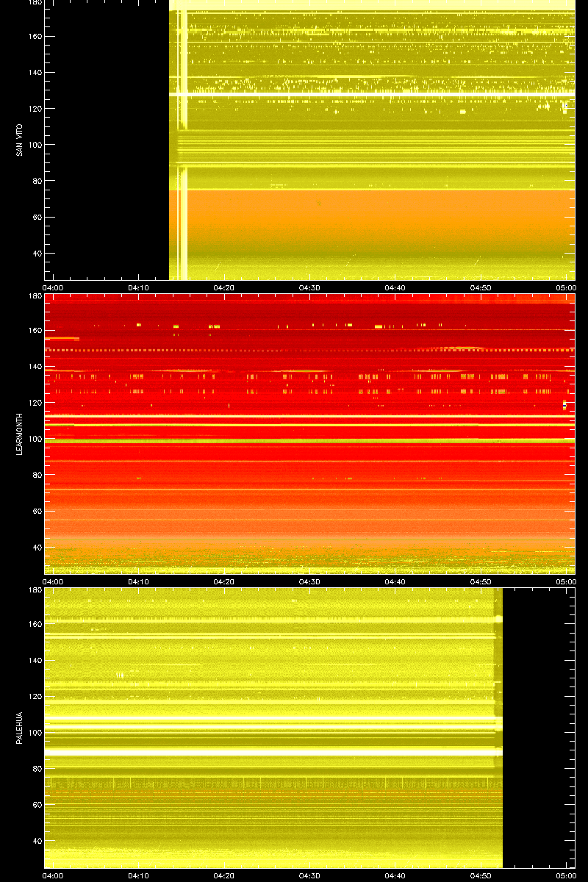The image size is (588, 882).
Task: Click the orange 40–75 band in San Vito plot
Action: 372,220
